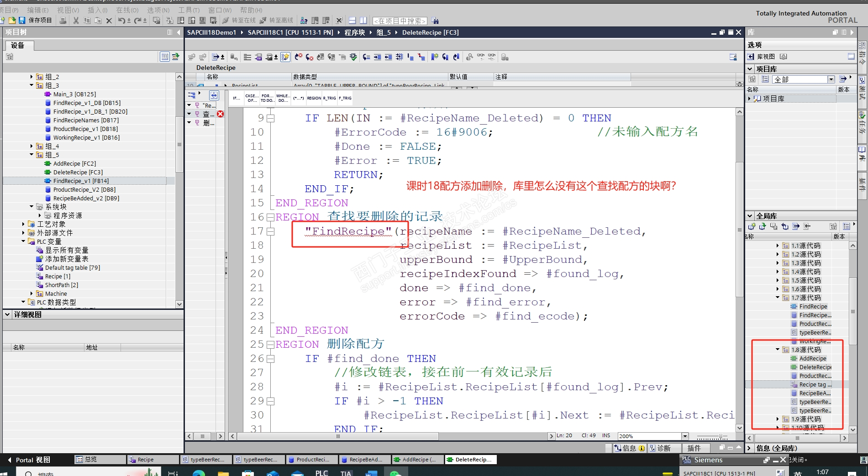This screenshot has width=868, height=476.
Task: Select FindRecipe_v1 [FB14] in project tree
Action: pyautogui.click(x=81, y=181)
